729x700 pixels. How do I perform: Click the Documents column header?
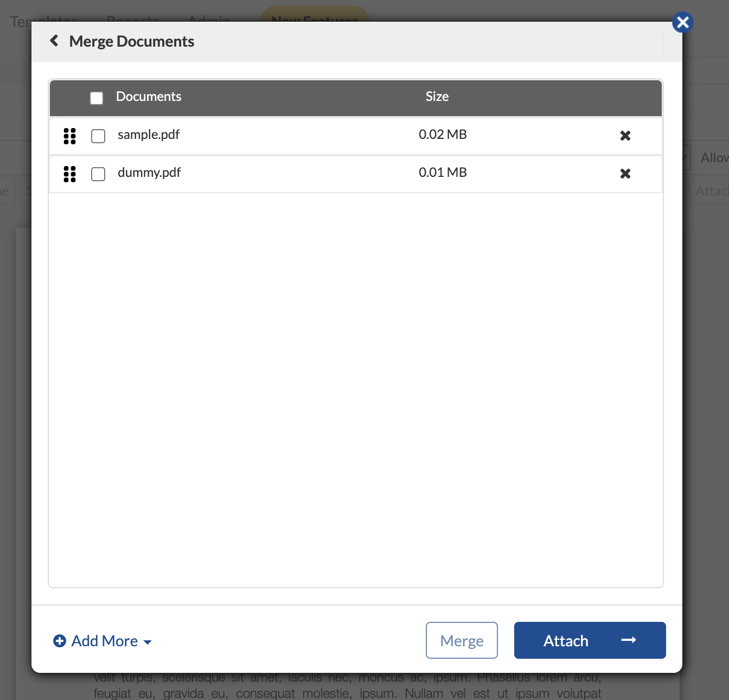pos(149,97)
